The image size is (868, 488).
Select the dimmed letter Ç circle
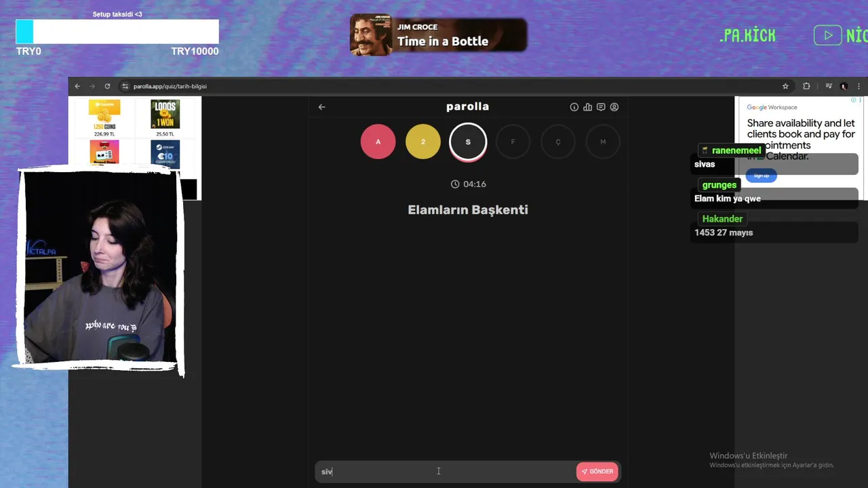pyautogui.click(x=558, y=142)
